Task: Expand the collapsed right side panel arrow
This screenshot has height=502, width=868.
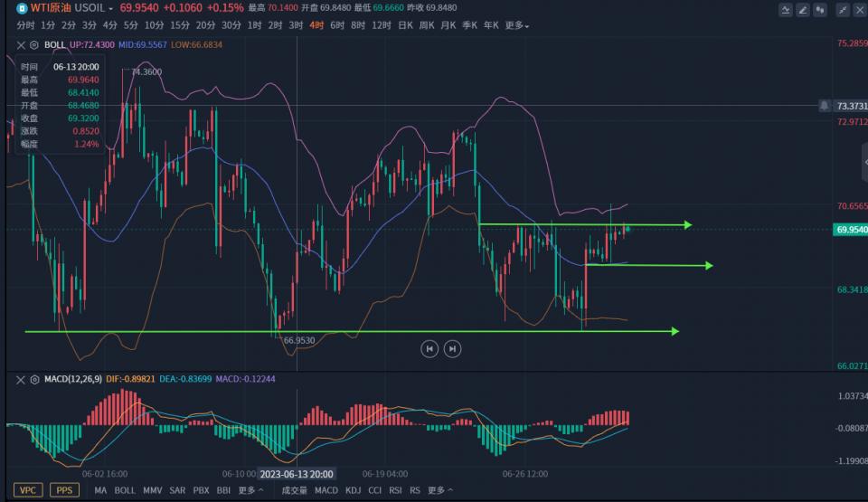Action: pyautogui.click(x=864, y=162)
